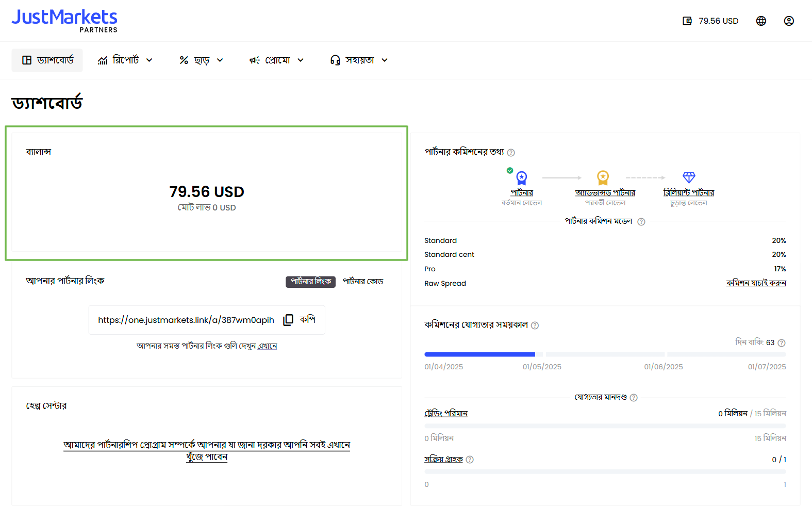Image resolution: width=812 pixels, height=522 pixels.
Task: Click the সক্রিয় গ্রাহক link
Action: 444,460
